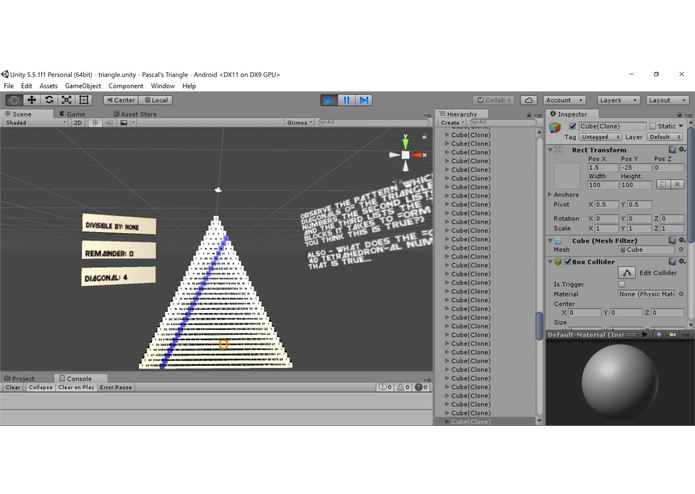
Task: Toggle Collapse in the Console
Action: (40, 387)
